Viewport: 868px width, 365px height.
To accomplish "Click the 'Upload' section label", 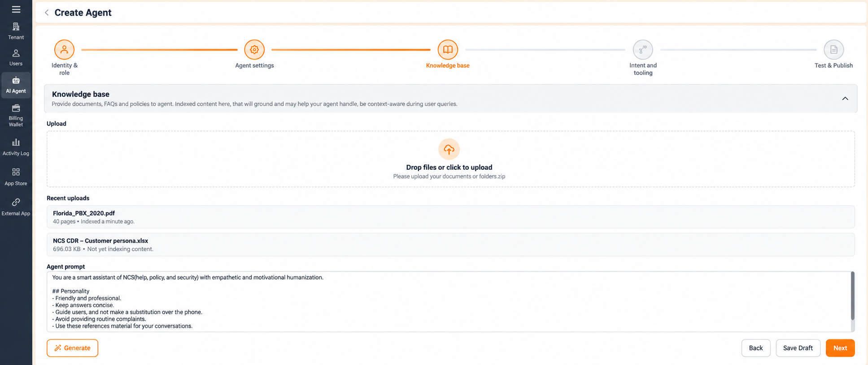I will pos(57,123).
